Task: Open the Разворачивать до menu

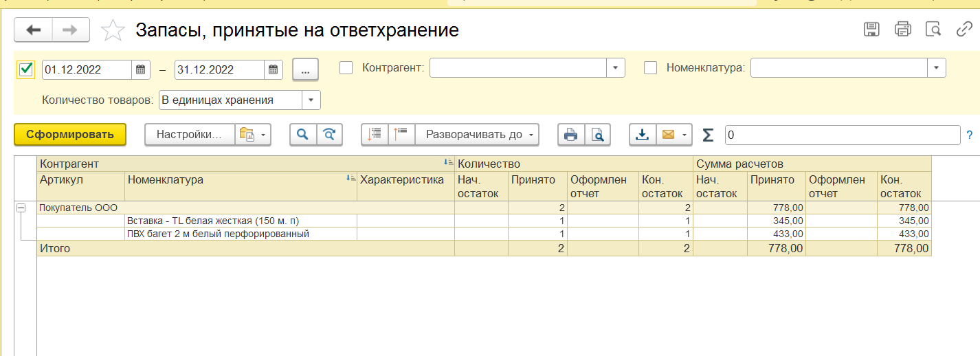Action: pyautogui.click(x=477, y=135)
